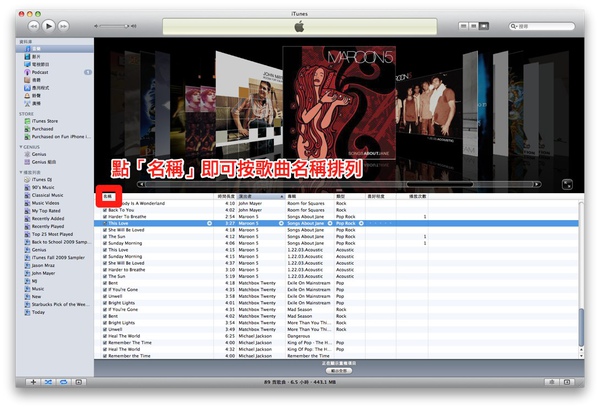Click the store arrow beside the This Love title
The height and width of the screenshot is (409, 600).
pos(209,223)
